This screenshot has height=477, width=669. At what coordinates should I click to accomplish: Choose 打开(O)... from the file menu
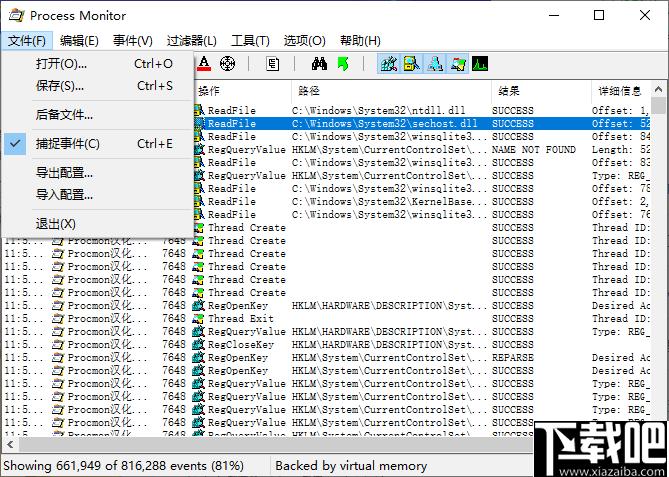pos(97,64)
